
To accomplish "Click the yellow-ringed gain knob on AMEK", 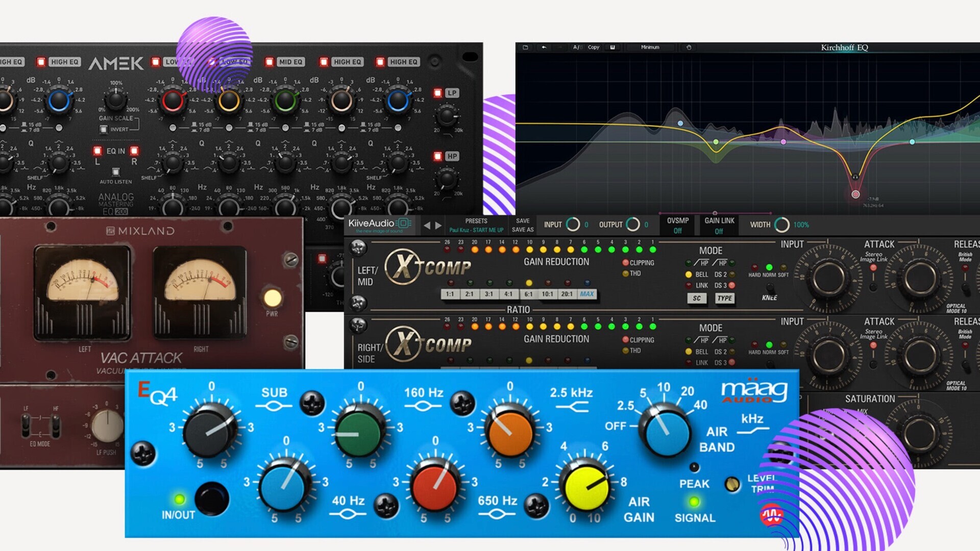I will [229, 101].
